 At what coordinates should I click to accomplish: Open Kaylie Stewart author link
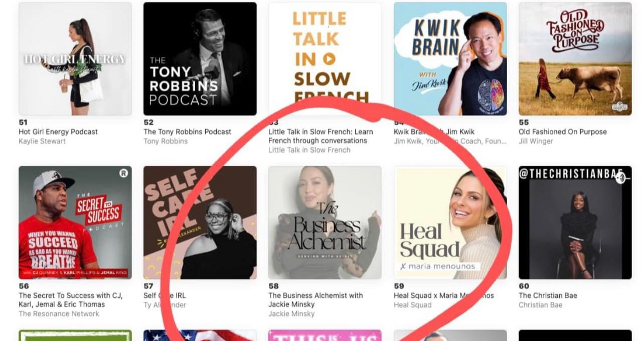[42, 141]
